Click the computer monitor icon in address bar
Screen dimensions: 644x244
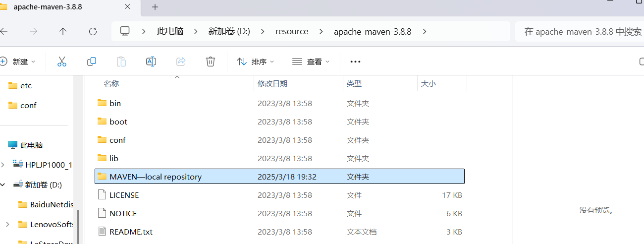click(x=125, y=31)
